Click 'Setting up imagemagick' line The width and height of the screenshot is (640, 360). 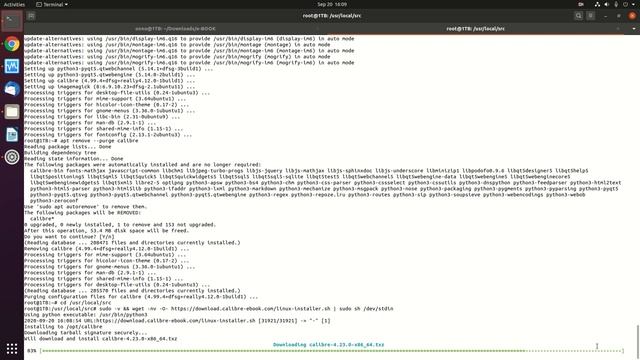tap(109, 87)
